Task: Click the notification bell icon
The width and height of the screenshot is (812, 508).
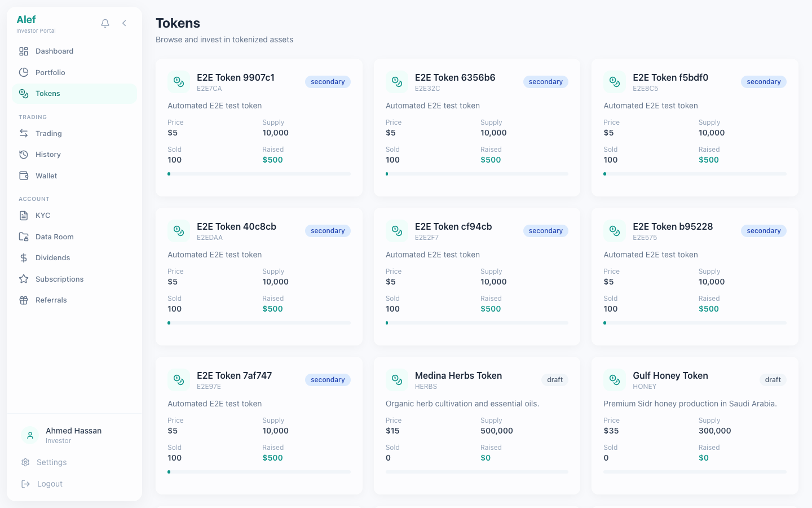Action: coord(105,23)
